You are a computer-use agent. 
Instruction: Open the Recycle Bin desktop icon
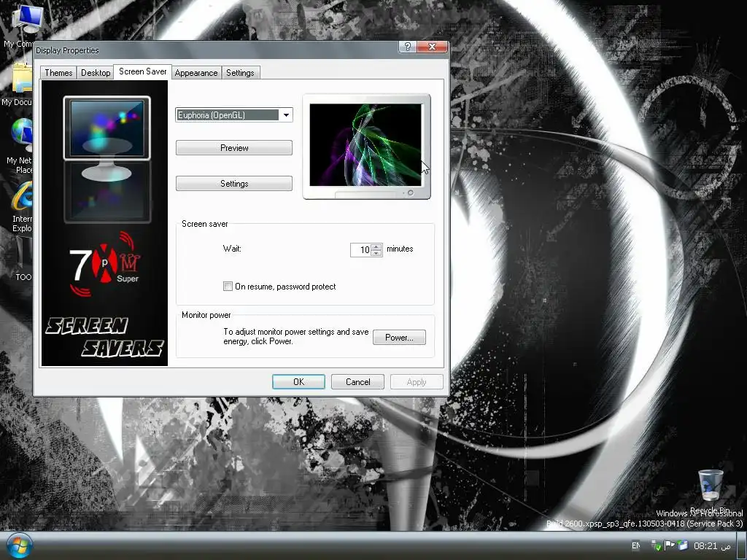tap(710, 486)
